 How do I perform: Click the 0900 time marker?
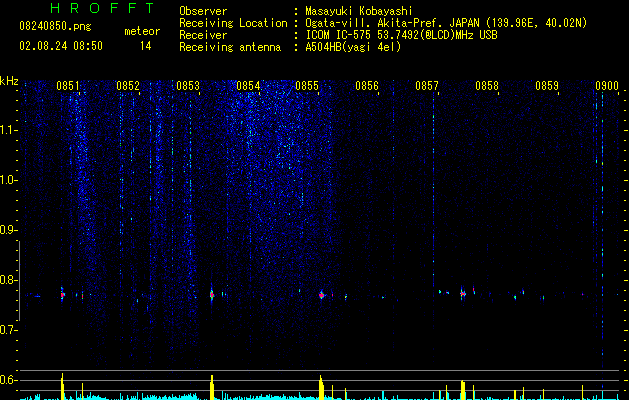click(607, 86)
